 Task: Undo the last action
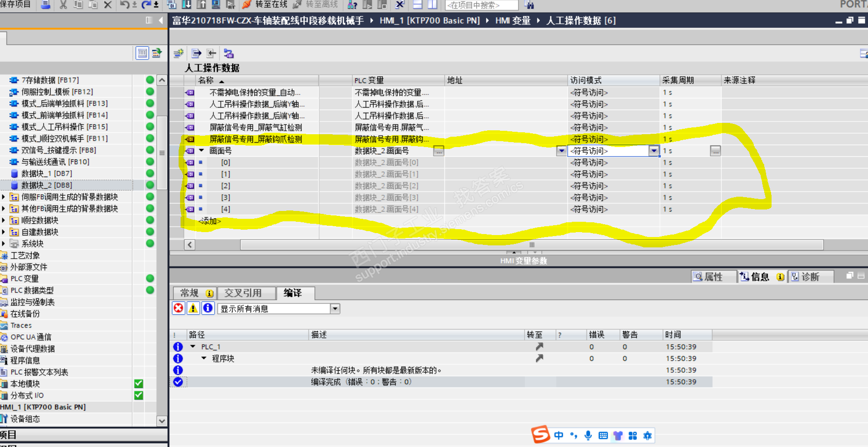[124, 5]
